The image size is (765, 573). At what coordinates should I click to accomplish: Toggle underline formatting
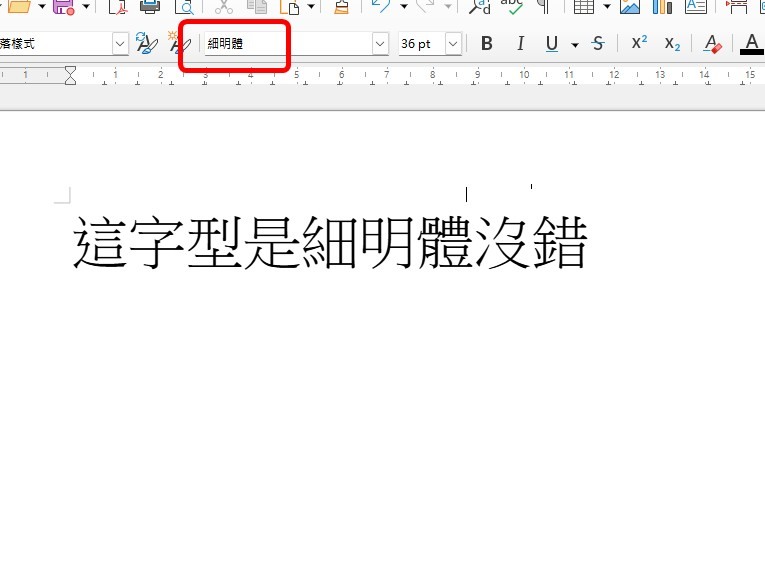(x=552, y=43)
